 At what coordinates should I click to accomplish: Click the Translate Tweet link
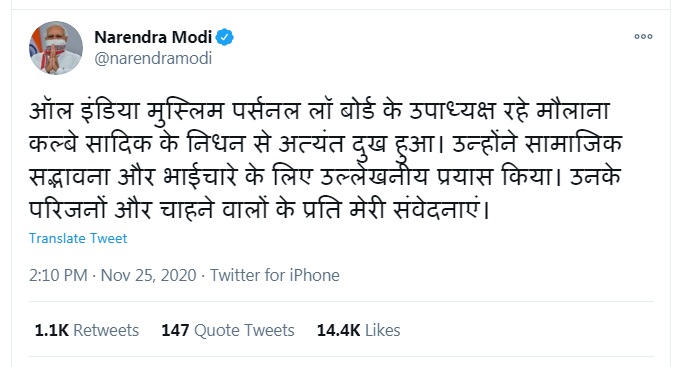[x=78, y=239]
